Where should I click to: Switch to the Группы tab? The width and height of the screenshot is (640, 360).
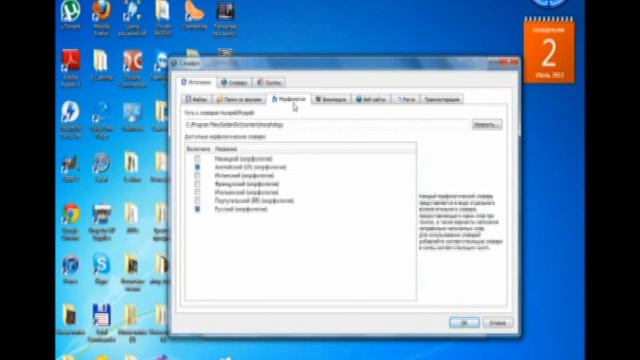269,82
